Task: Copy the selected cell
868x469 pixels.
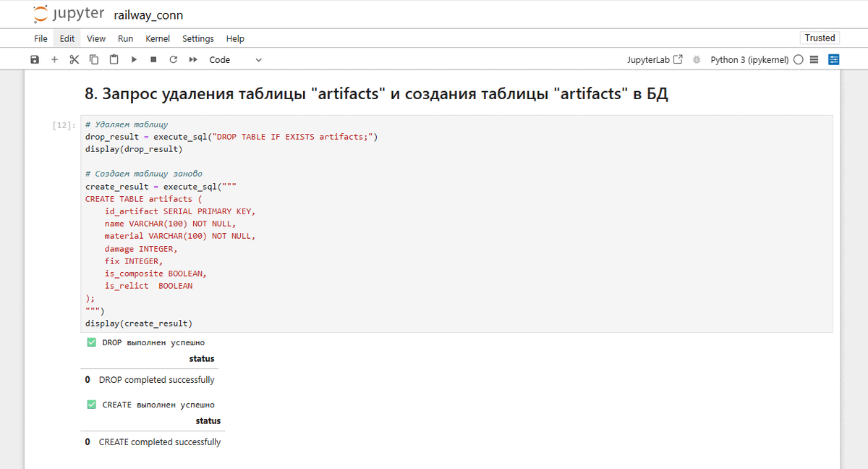Action: tap(94, 60)
